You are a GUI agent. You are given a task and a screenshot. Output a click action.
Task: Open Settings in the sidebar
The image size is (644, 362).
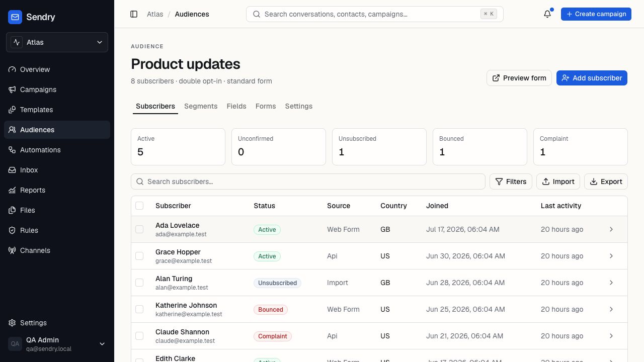tap(57, 323)
